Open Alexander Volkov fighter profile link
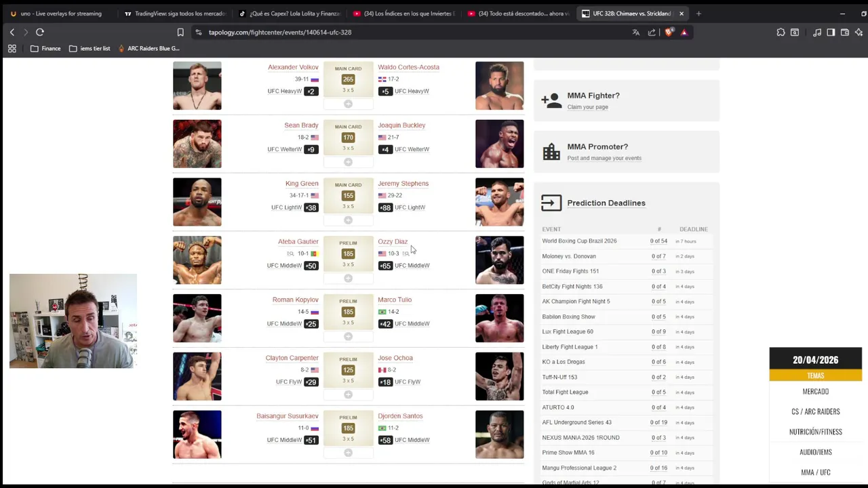 coord(293,67)
